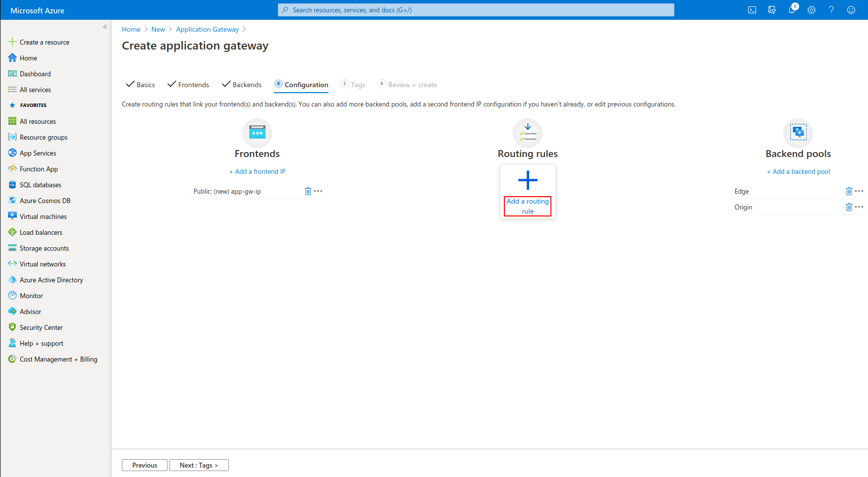Open Cloud Shell from the top bar
This screenshot has width=868, height=477.
(x=752, y=10)
